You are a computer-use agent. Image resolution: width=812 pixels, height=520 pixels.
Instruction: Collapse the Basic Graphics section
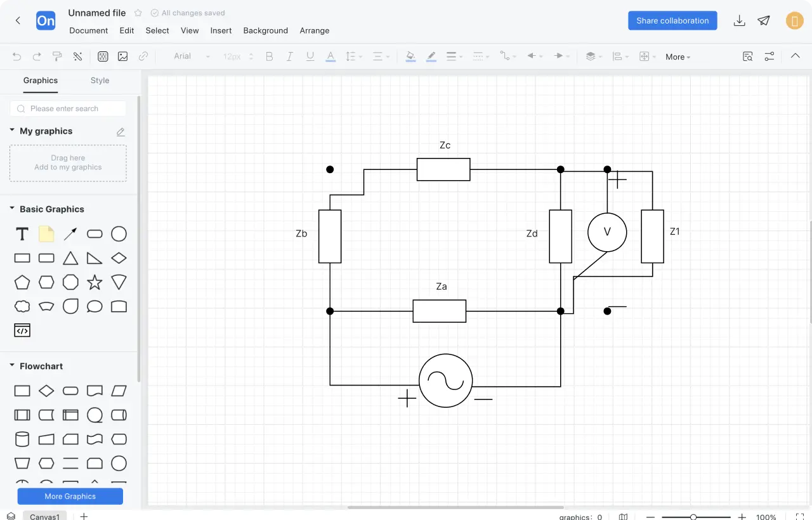(x=12, y=209)
